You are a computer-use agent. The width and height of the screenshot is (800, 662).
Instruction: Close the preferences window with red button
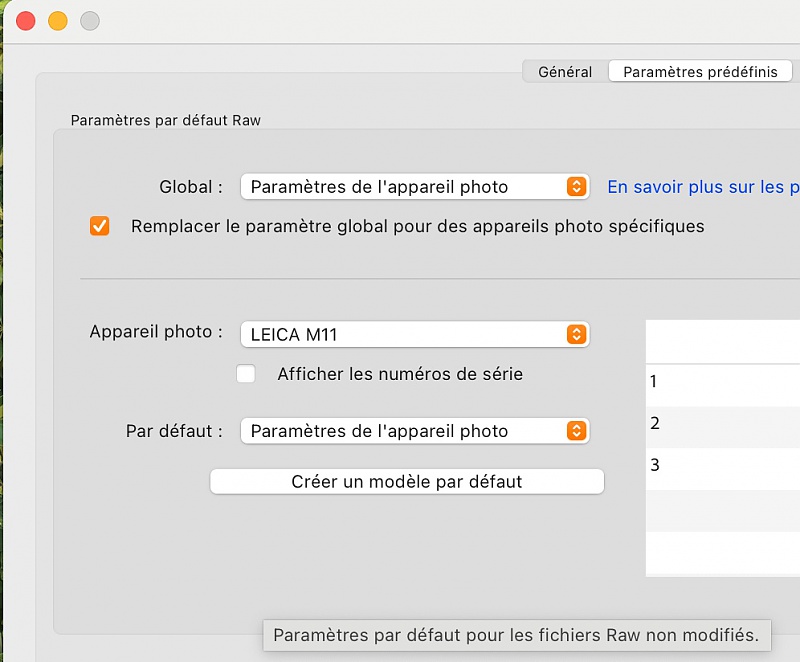point(26,21)
